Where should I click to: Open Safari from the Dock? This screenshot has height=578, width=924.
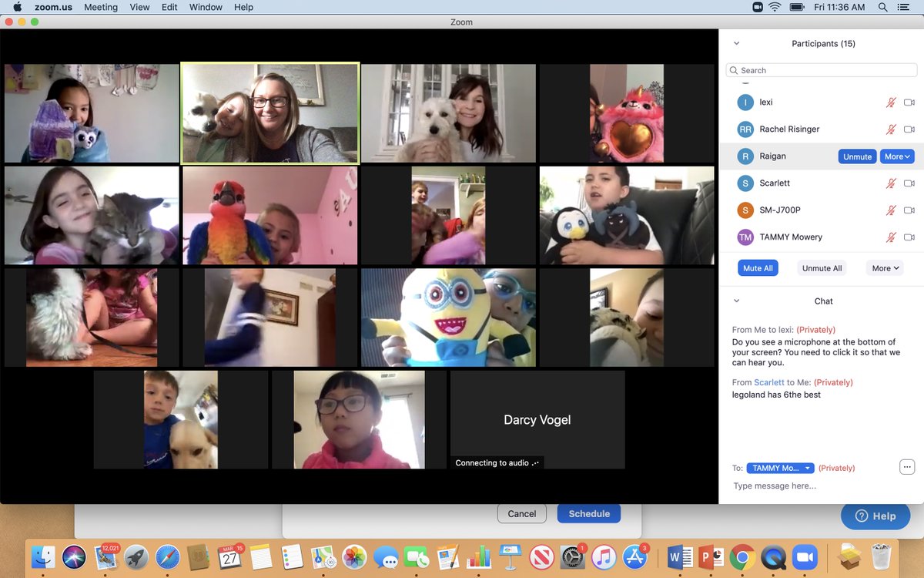point(167,556)
